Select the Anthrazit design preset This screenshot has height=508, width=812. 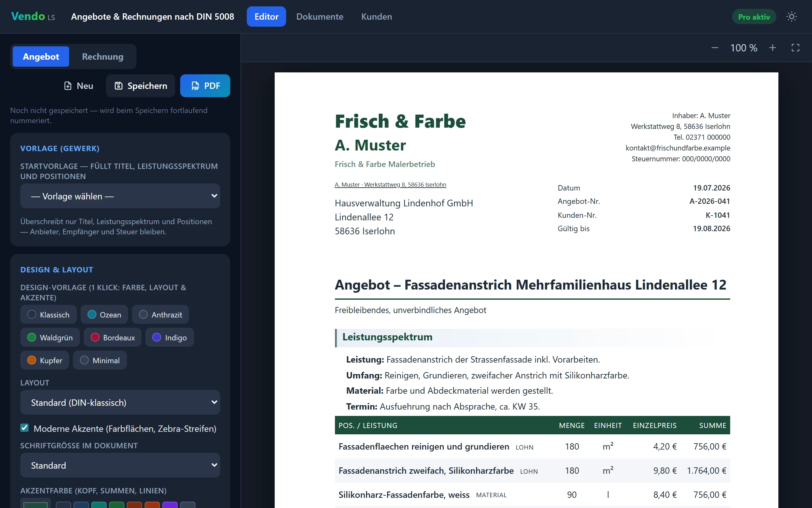tap(160, 314)
